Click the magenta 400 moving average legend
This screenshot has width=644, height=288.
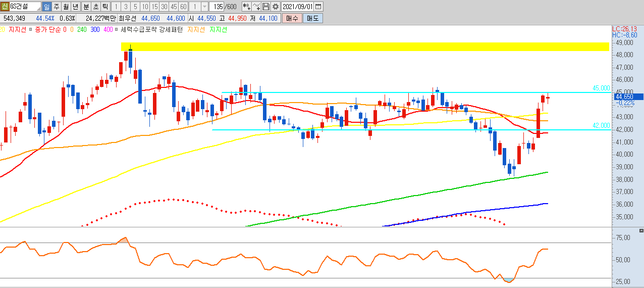coord(108,30)
